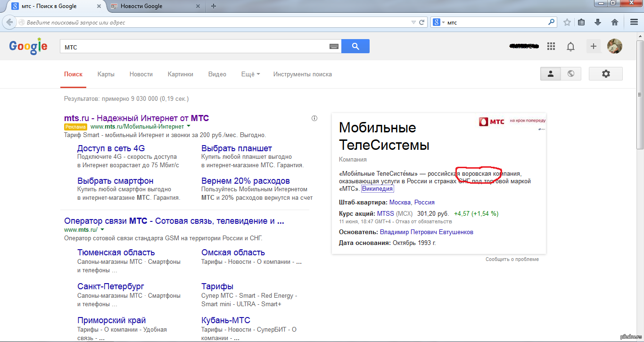This screenshot has width=644, height=342.
Task: Switch to Новости results
Action: [x=141, y=74]
